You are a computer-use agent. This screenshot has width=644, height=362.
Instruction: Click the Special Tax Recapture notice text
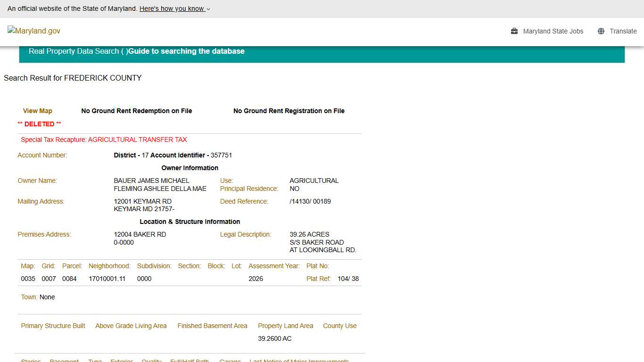pos(104,140)
